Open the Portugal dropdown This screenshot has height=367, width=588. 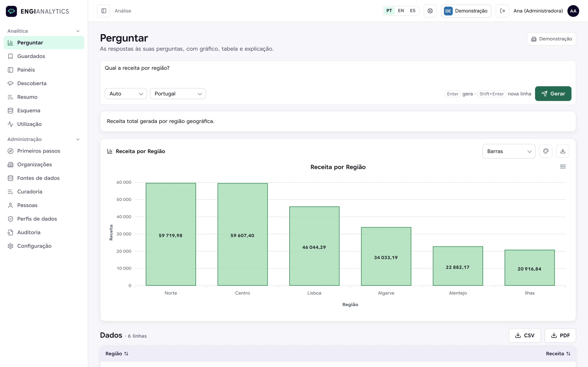178,94
